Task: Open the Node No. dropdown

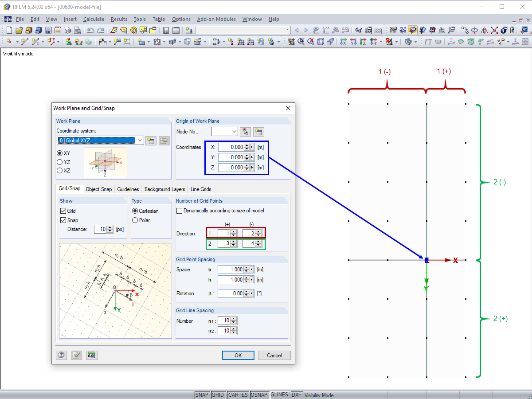Action: tap(235, 132)
